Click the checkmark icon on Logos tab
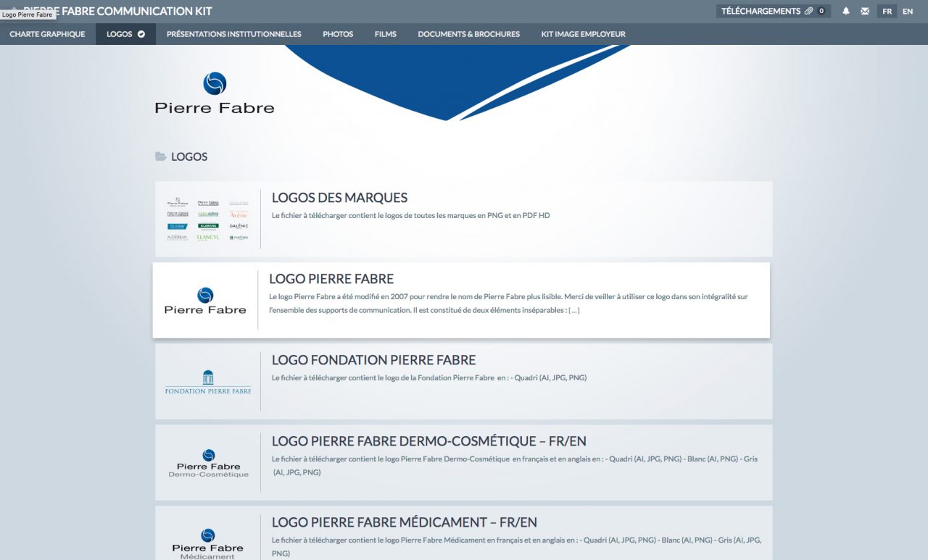 point(141,34)
